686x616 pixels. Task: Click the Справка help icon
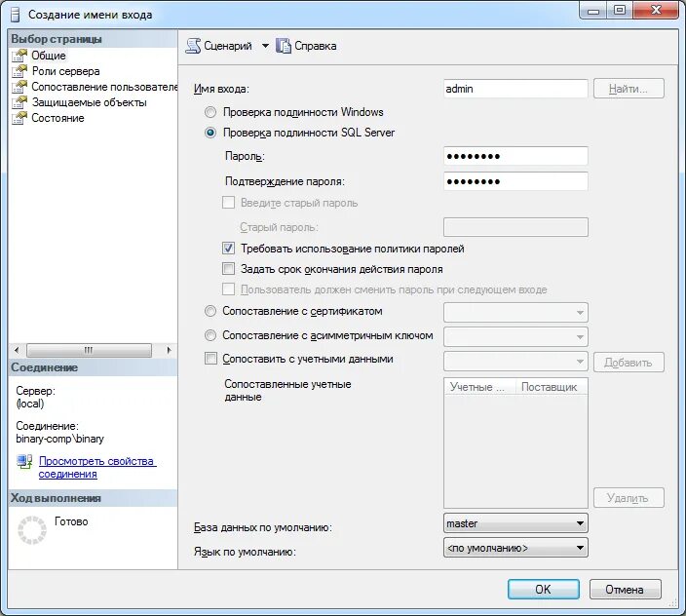tap(284, 46)
